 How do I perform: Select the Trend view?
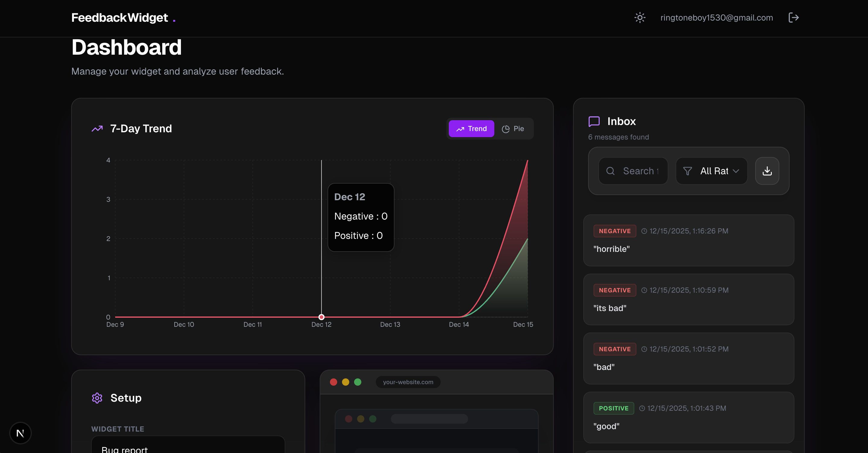471,129
